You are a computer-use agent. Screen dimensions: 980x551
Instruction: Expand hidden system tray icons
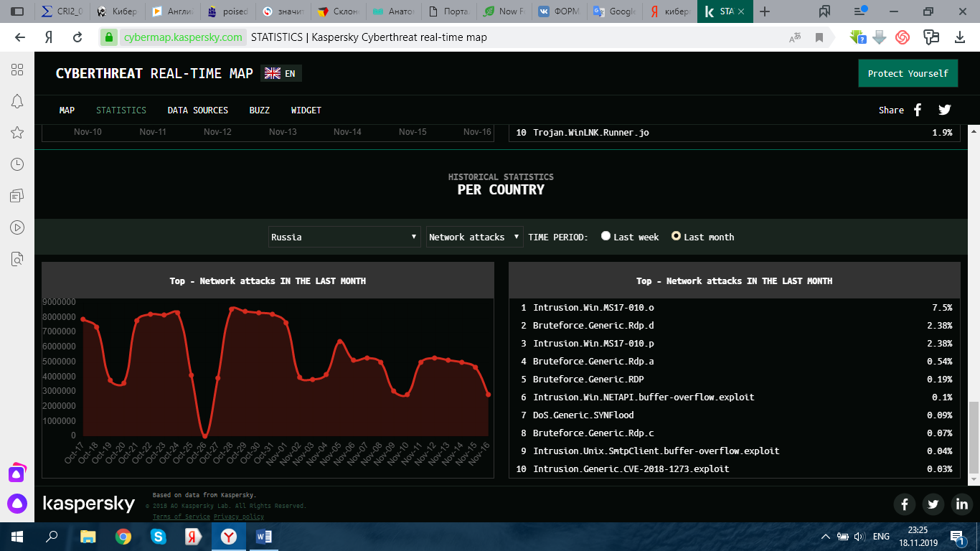click(826, 537)
